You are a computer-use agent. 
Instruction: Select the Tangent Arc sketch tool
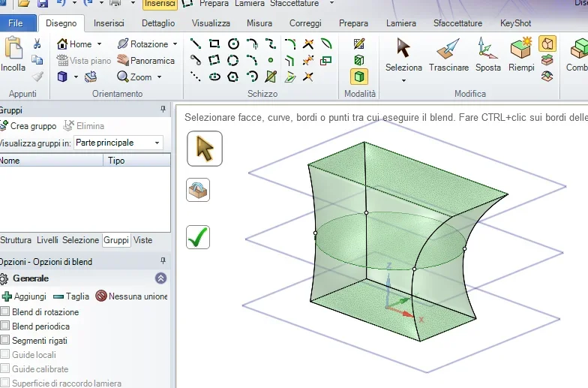(252, 44)
